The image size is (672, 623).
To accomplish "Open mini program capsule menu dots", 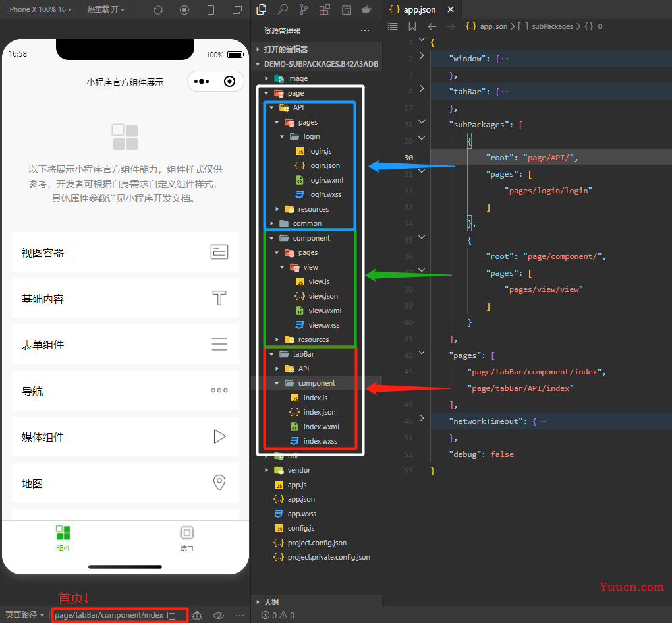I will pyautogui.click(x=202, y=82).
